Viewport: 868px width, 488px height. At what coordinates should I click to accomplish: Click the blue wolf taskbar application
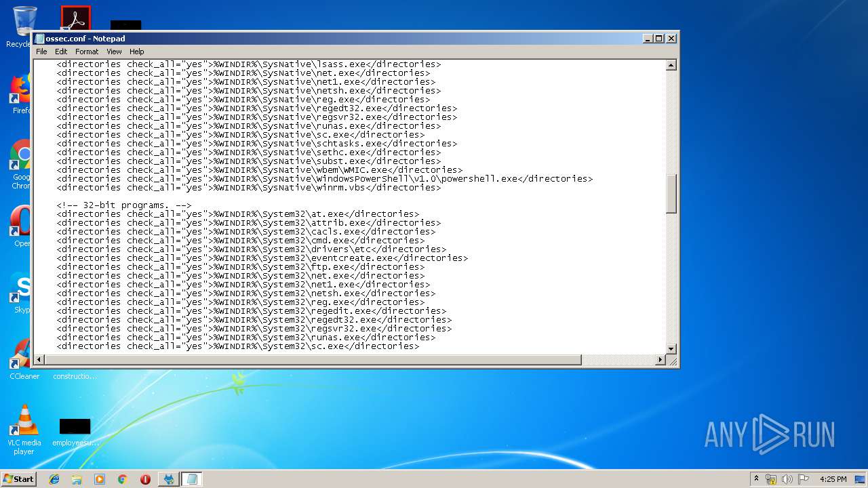(x=169, y=479)
